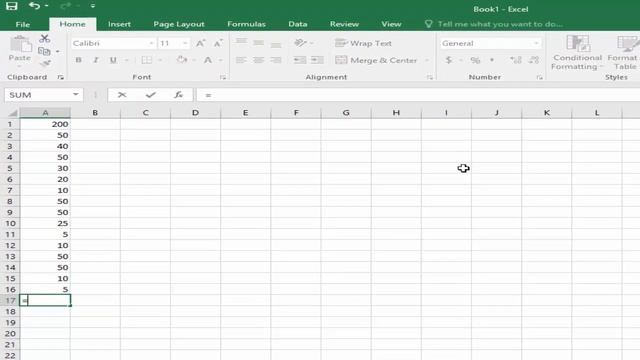Click the Paste clipboard icon
640x360 pixels.
[x=20, y=44]
